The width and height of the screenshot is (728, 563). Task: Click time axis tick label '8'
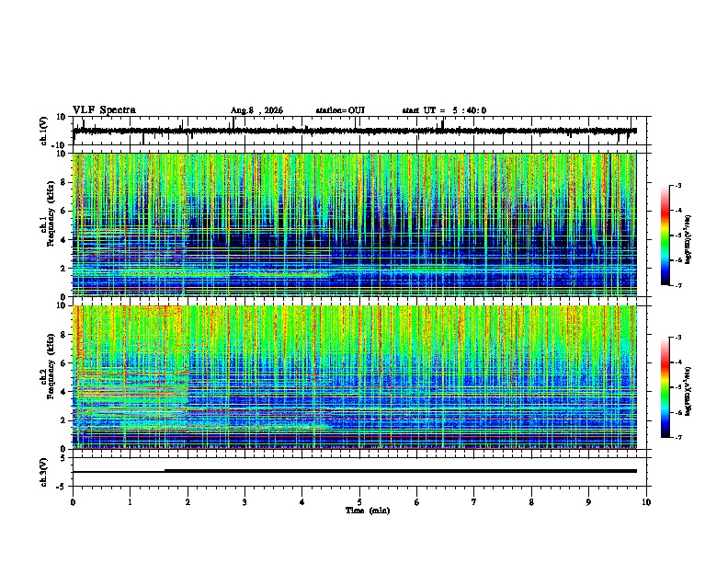point(531,502)
